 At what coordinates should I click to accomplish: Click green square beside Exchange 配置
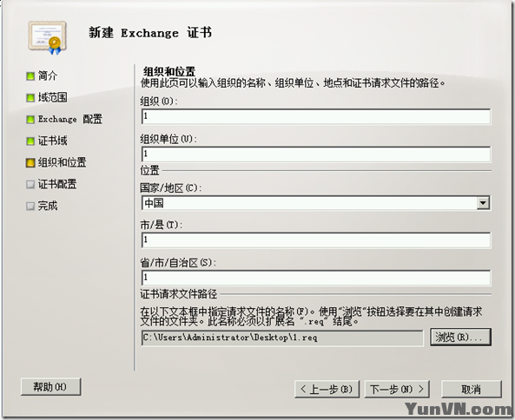[x=30, y=120]
